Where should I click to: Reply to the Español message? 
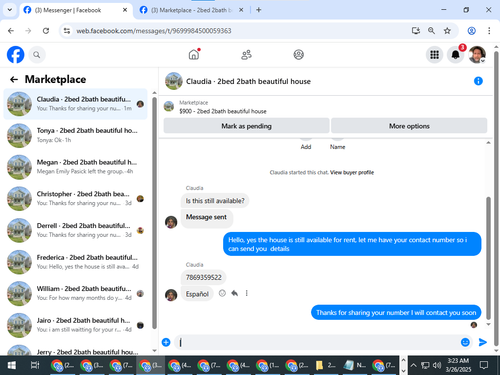[235, 293]
